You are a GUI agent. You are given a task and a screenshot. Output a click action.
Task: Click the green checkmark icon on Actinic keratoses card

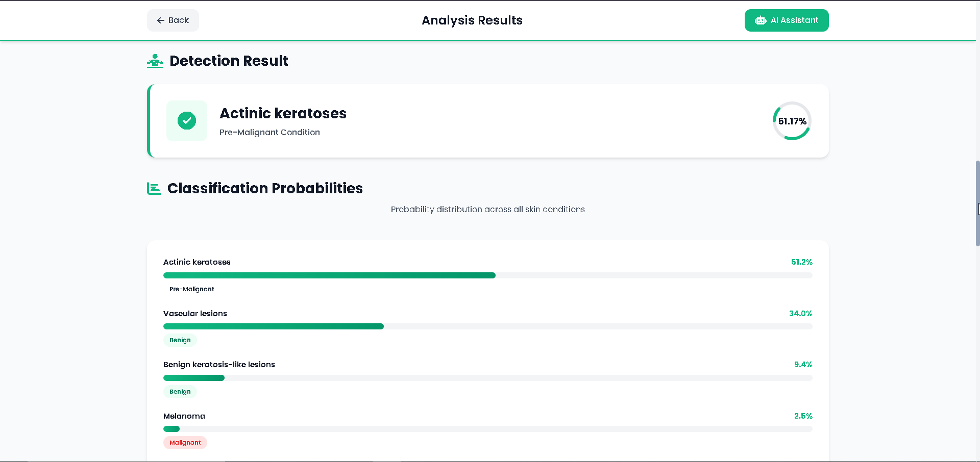[186, 121]
